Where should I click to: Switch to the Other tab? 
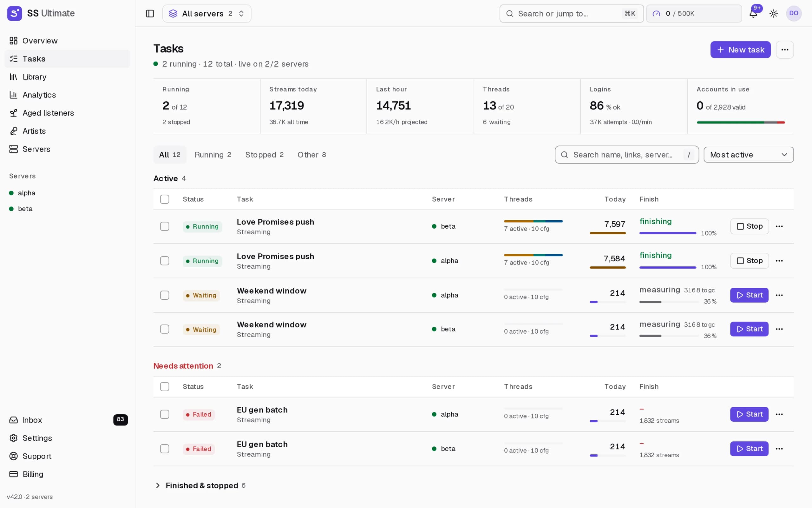click(312, 155)
